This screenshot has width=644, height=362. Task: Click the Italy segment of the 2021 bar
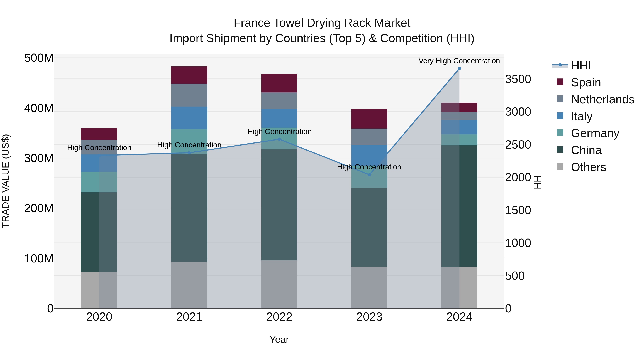coord(189,118)
